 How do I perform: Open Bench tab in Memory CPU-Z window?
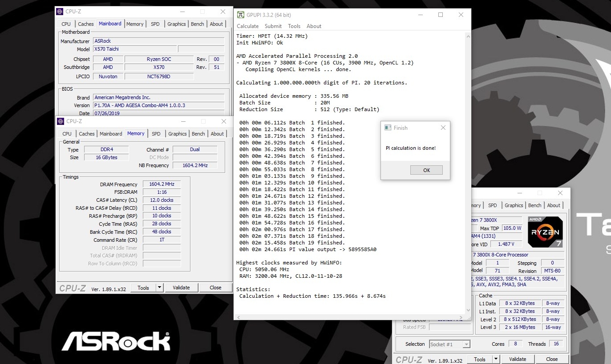[198, 134]
